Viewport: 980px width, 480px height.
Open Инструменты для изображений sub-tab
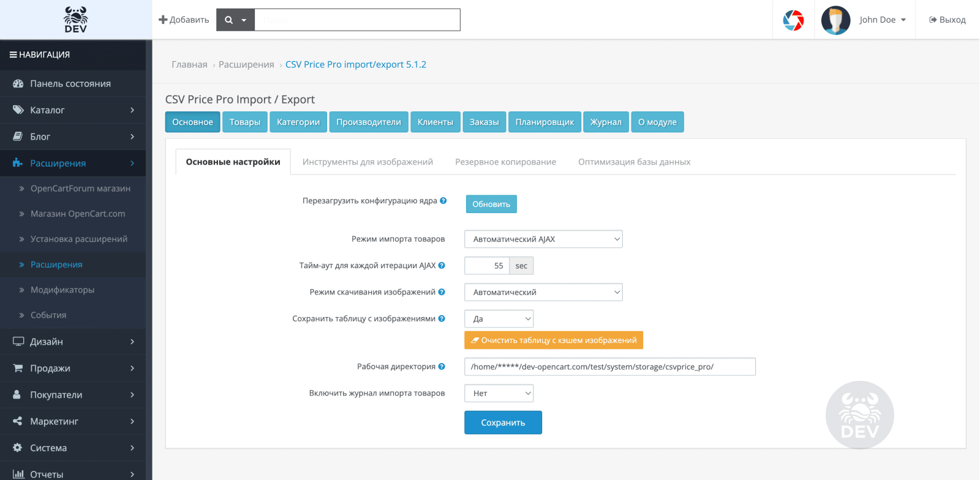(x=367, y=162)
